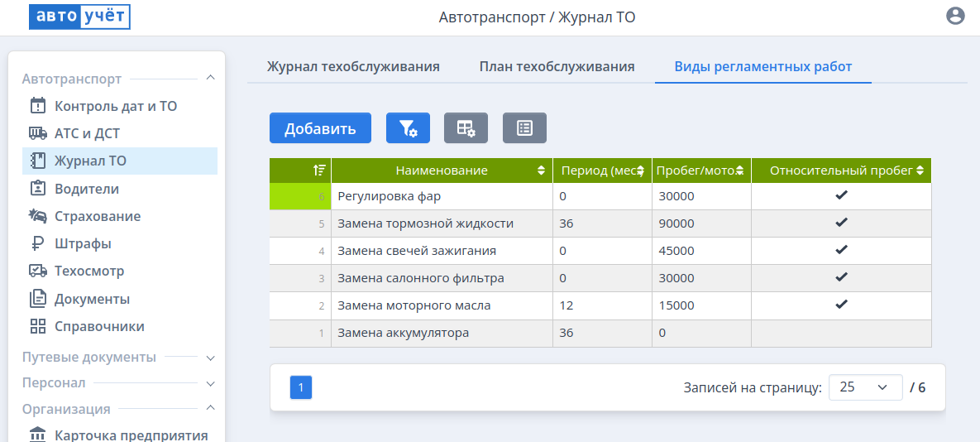Click the Добавить button
The image size is (980, 442).
tap(320, 128)
